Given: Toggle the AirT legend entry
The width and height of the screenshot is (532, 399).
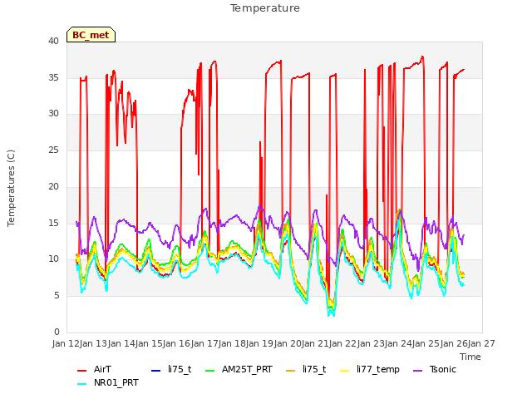Looking at the screenshot, I should [x=94, y=369].
